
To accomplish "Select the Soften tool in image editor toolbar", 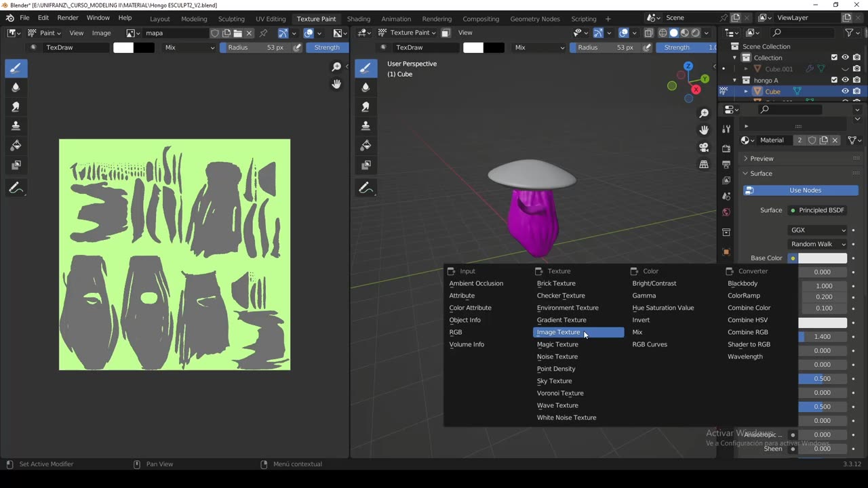I will pos(16,87).
